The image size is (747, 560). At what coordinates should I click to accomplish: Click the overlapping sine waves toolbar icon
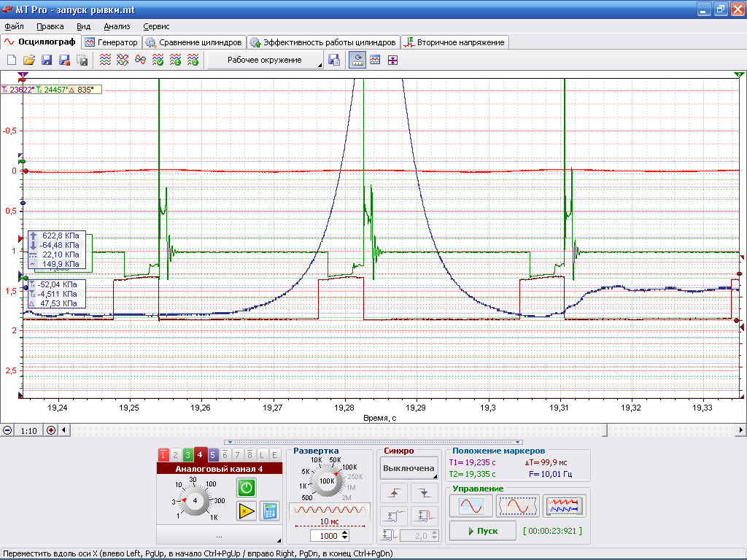click(140, 60)
